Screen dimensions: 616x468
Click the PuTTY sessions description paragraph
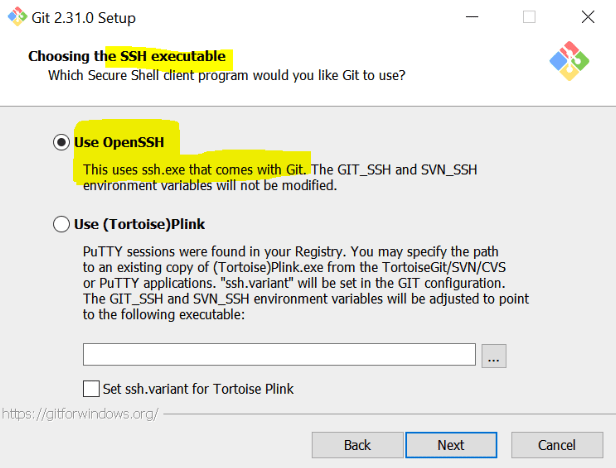pos(306,283)
